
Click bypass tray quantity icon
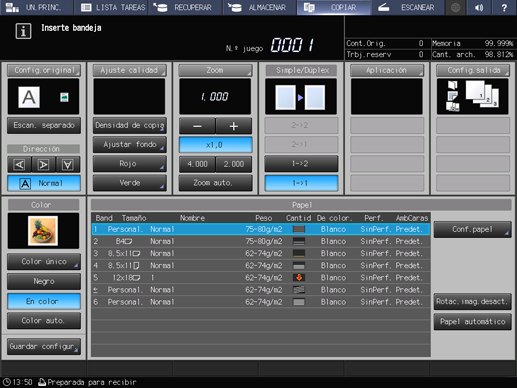point(299,290)
